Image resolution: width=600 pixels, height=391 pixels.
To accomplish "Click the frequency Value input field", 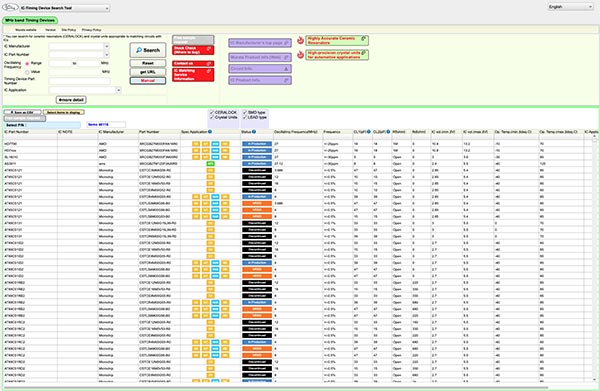I will [x=75, y=72].
